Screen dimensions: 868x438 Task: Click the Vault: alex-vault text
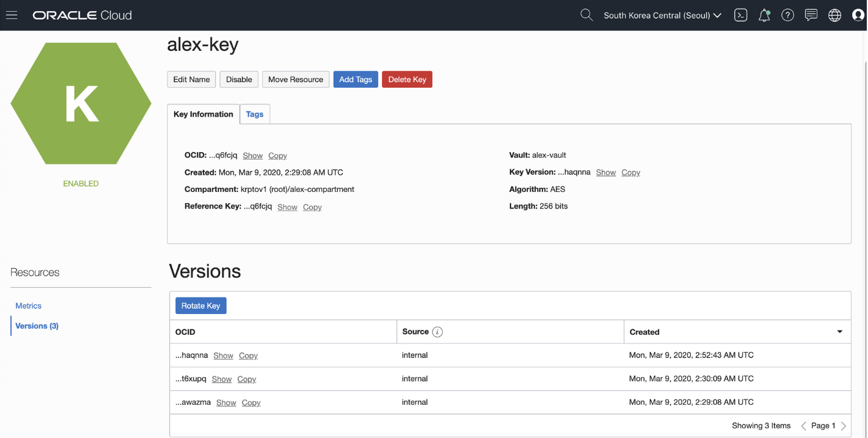[x=538, y=155]
